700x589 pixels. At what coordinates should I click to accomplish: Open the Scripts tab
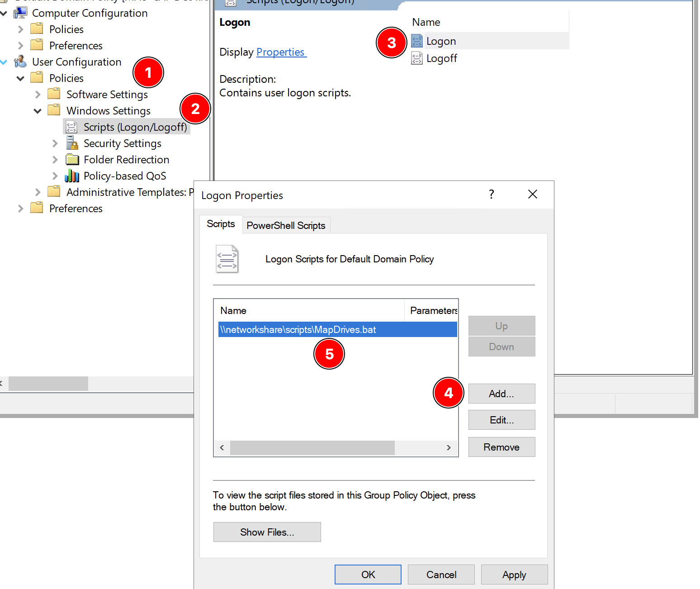tap(221, 224)
